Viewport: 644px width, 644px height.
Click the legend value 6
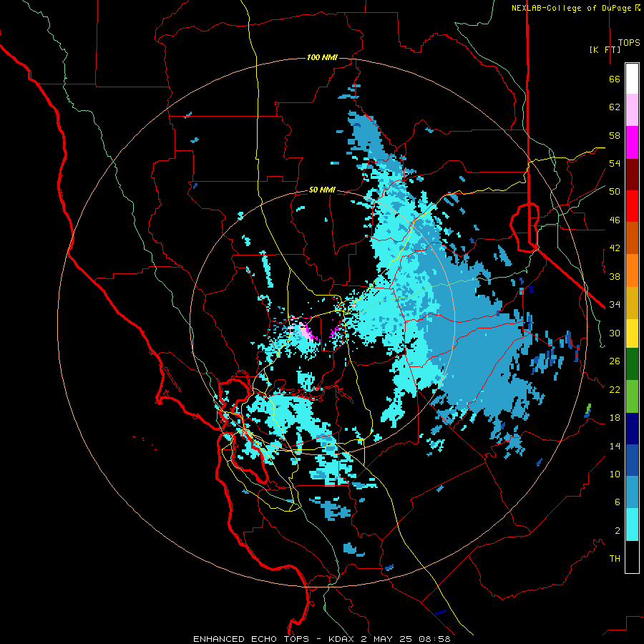(x=618, y=502)
